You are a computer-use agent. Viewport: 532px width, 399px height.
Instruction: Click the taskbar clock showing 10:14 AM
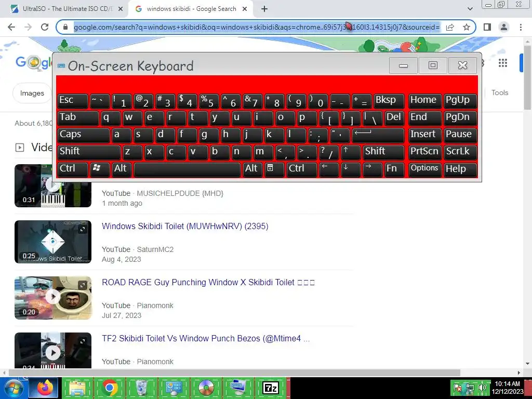[x=508, y=388]
